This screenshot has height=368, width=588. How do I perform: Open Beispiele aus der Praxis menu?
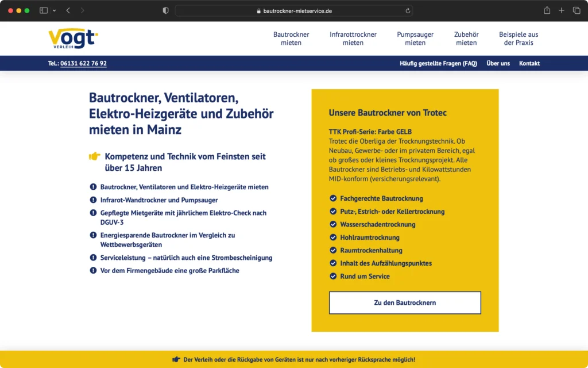click(519, 39)
